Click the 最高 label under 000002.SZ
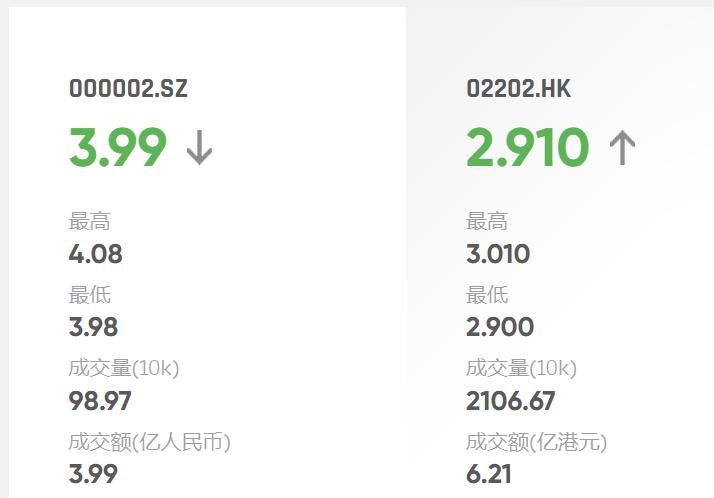The height and width of the screenshot is (498, 714). pyautogui.click(x=89, y=222)
